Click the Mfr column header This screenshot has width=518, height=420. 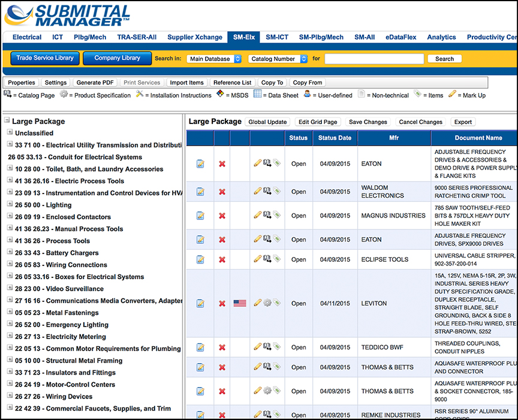tap(394, 138)
